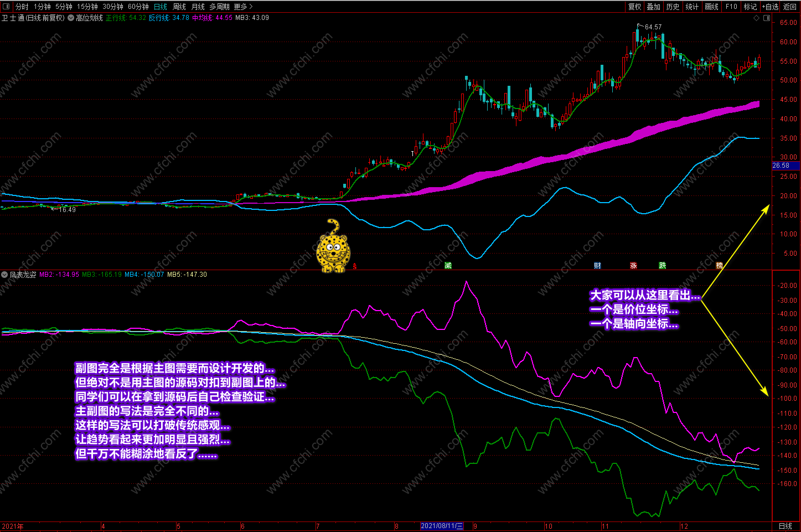Click the 复权 button
Screen dimensions: 801x532
point(635,7)
